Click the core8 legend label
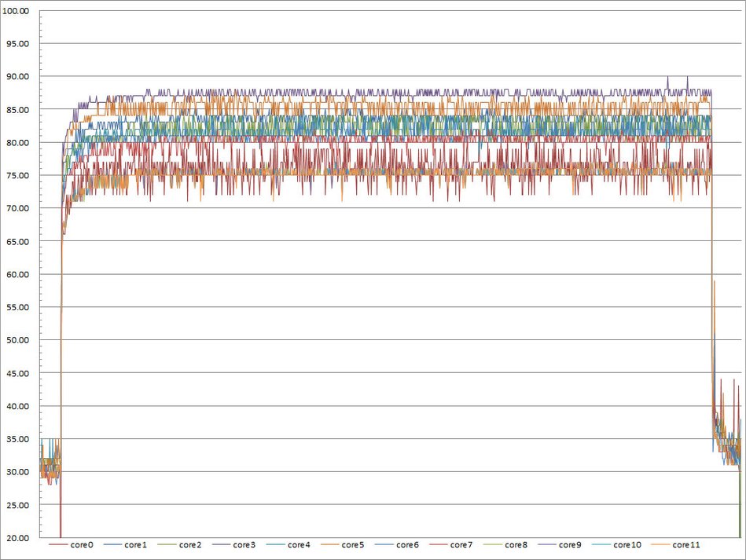 pos(516,545)
